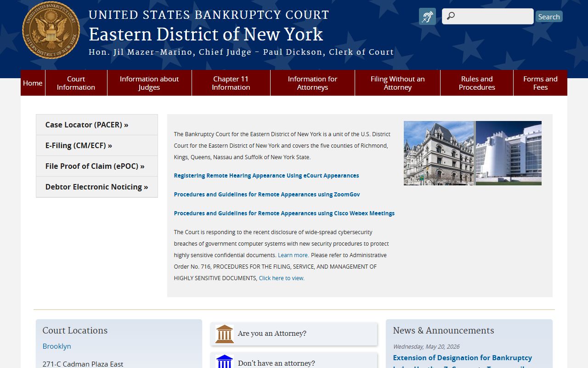Screen dimensions: 588x368
Task: Open Debtor Electronic Noticing link
Action: 97,187
